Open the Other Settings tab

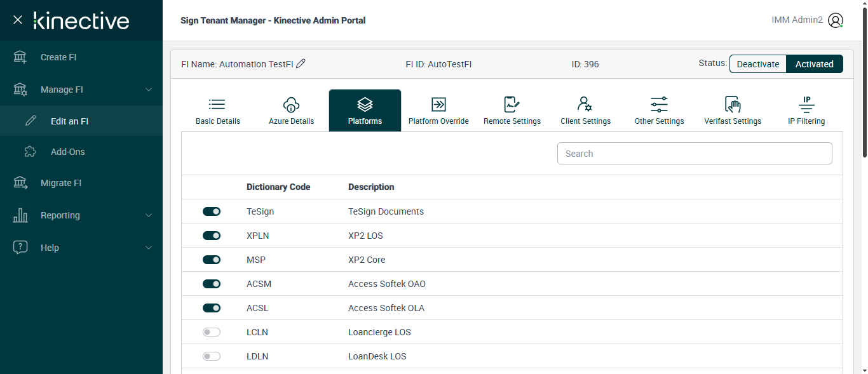[x=659, y=110]
